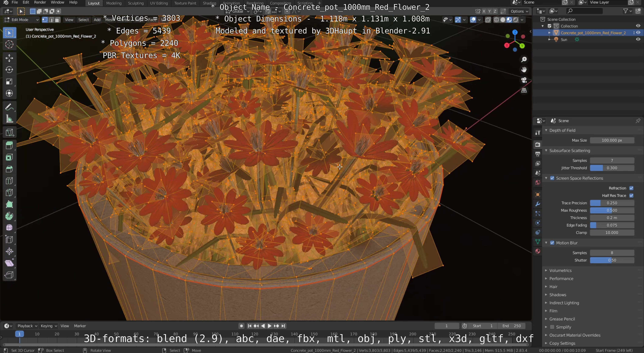This screenshot has height=353, width=644.
Task: Select the Inset Faces tool
Action: click(x=9, y=158)
